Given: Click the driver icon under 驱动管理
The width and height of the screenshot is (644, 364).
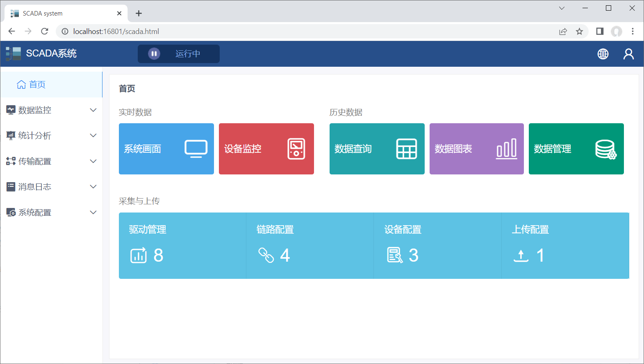Looking at the screenshot, I should 139,255.
